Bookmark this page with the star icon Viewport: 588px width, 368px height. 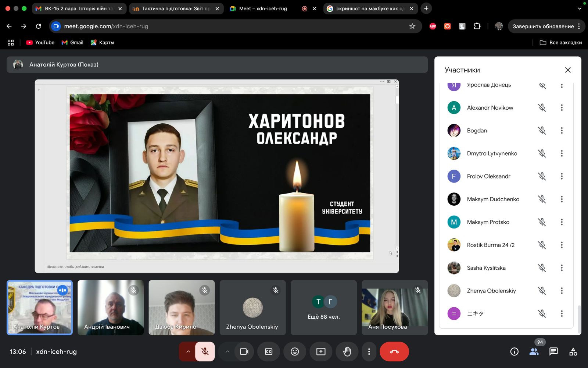click(x=412, y=26)
